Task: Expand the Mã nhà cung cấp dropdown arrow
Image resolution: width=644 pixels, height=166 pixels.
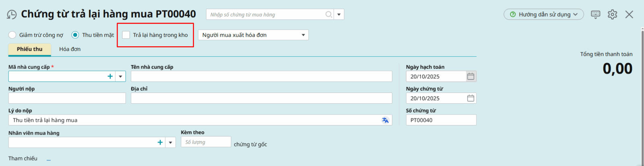Action: (x=120, y=76)
